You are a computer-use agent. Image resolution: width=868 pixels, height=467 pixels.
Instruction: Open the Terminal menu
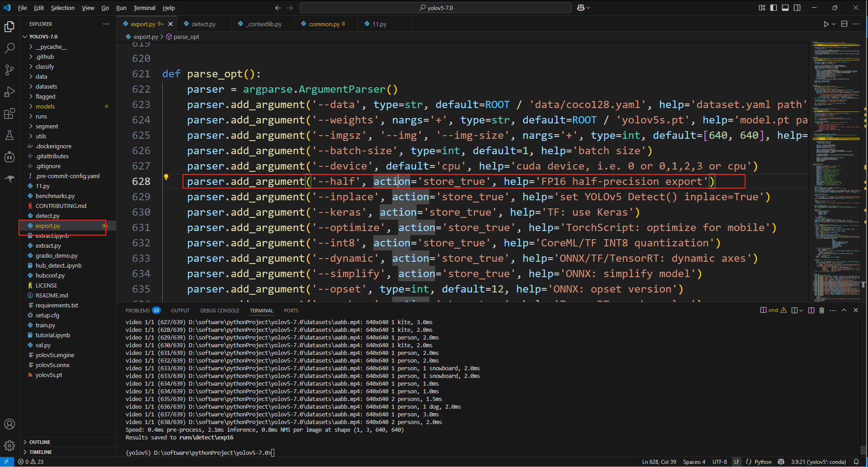click(x=144, y=8)
